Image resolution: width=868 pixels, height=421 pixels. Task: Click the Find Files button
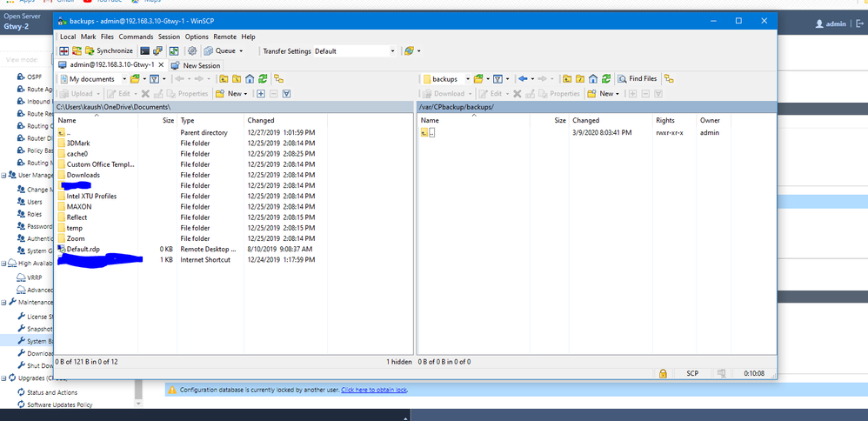tap(638, 78)
